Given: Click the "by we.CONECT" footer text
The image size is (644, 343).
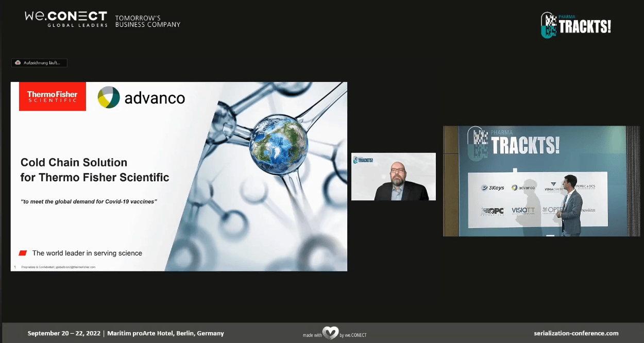Looking at the screenshot, I should [x=353, y=335].
